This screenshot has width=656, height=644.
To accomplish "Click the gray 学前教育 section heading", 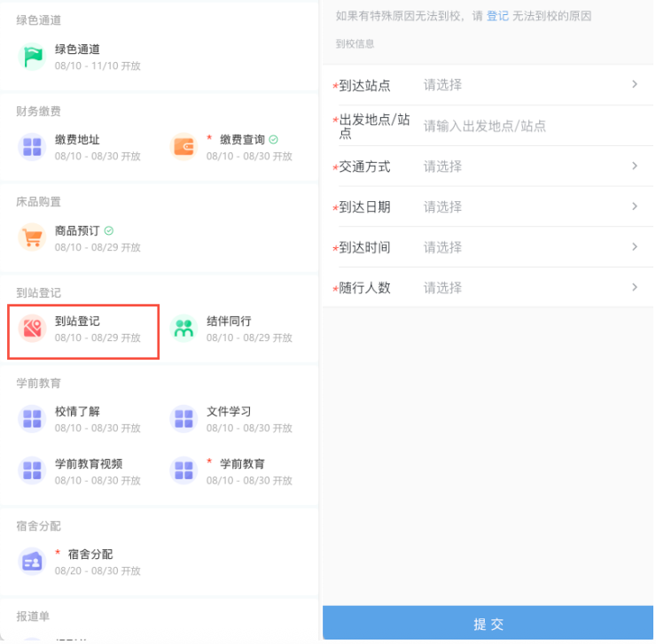I will pyautogui.click(x=38, y=383).
